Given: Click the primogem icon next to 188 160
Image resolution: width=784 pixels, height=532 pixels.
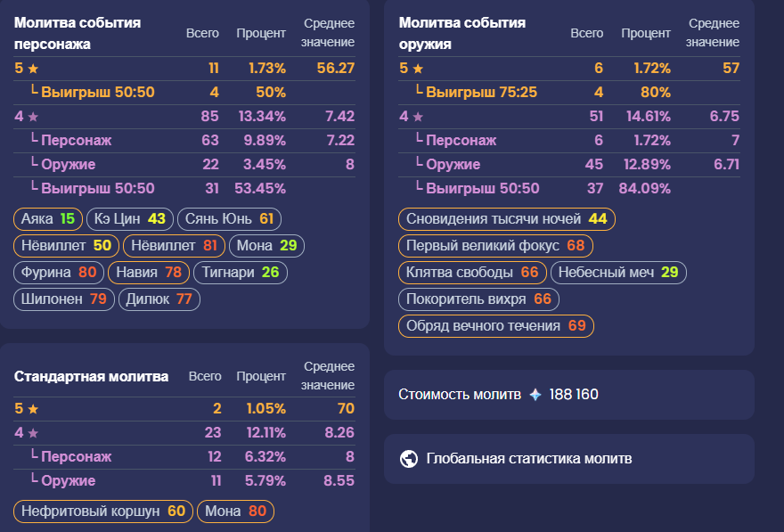Looking at the screenshot, I should [x=535, y=394].
